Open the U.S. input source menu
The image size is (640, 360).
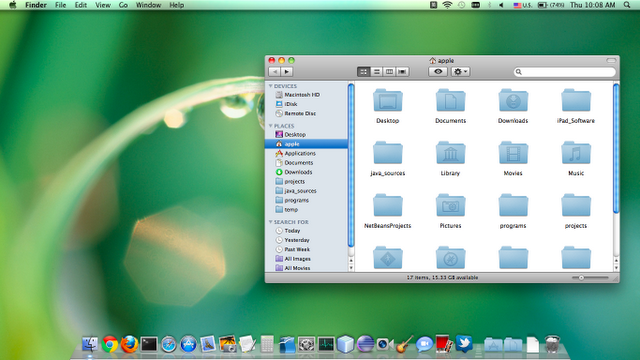(x=522, y=5)
